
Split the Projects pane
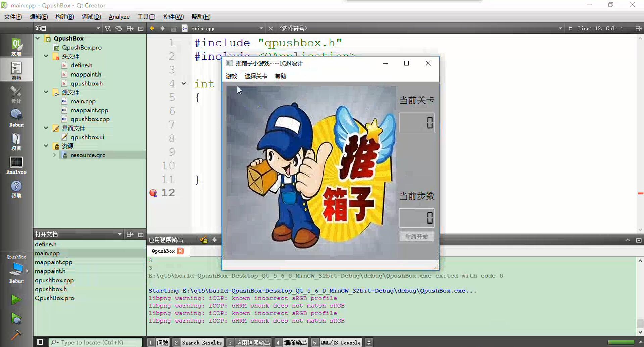point(130,29)
